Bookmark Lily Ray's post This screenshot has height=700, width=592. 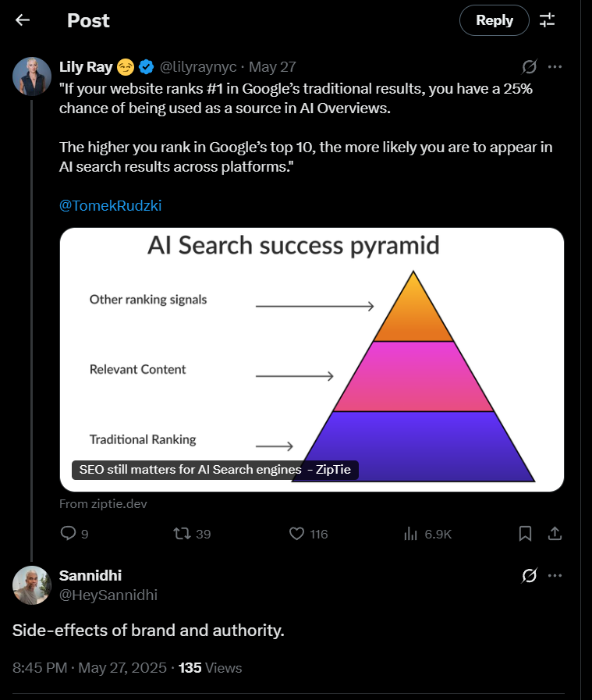click(525, 534)
